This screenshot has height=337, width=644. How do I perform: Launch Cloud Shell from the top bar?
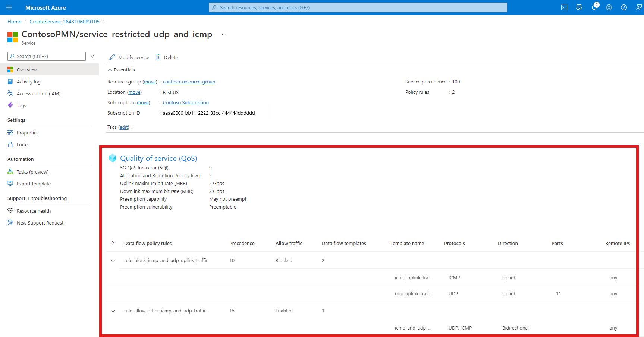(564, 7)
